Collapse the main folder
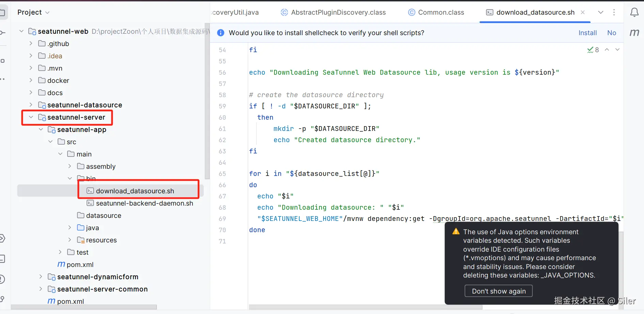644x314 pixels. click(60, 154)
